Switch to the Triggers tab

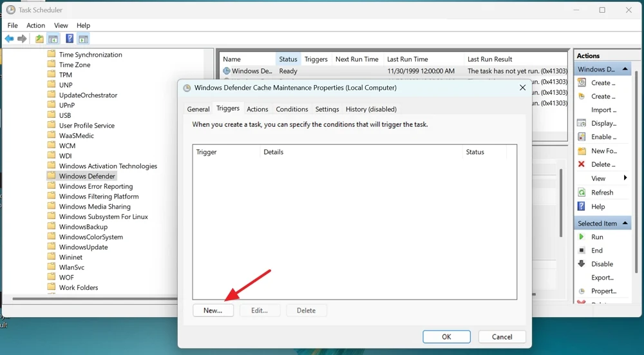(x=228, y=108)
